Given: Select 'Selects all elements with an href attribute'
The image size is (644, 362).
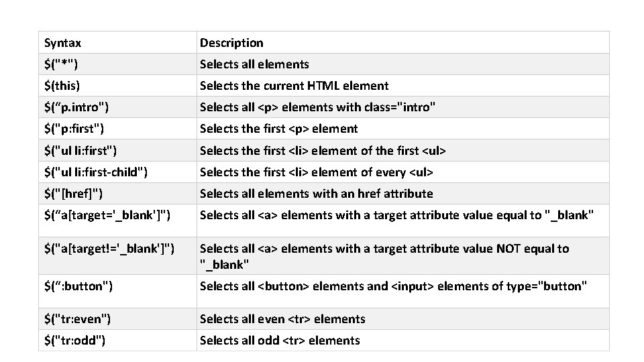Looking at the screenshot, I should click(x=316, y=194).
